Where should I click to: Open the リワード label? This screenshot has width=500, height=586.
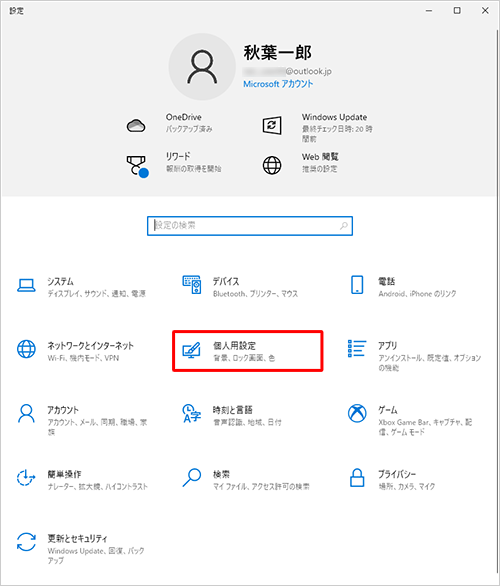[178, 156]
